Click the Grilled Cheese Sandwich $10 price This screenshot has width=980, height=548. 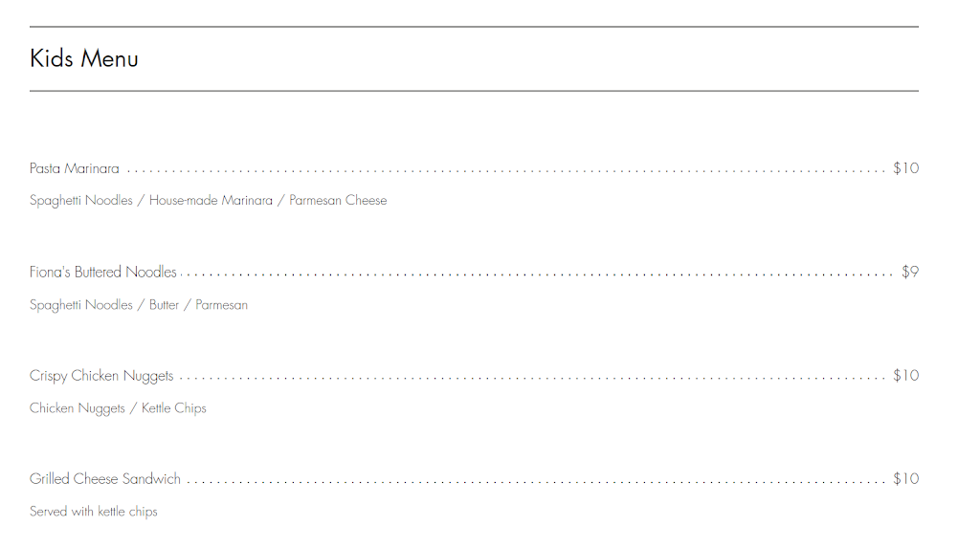click(x=905, y=479)
